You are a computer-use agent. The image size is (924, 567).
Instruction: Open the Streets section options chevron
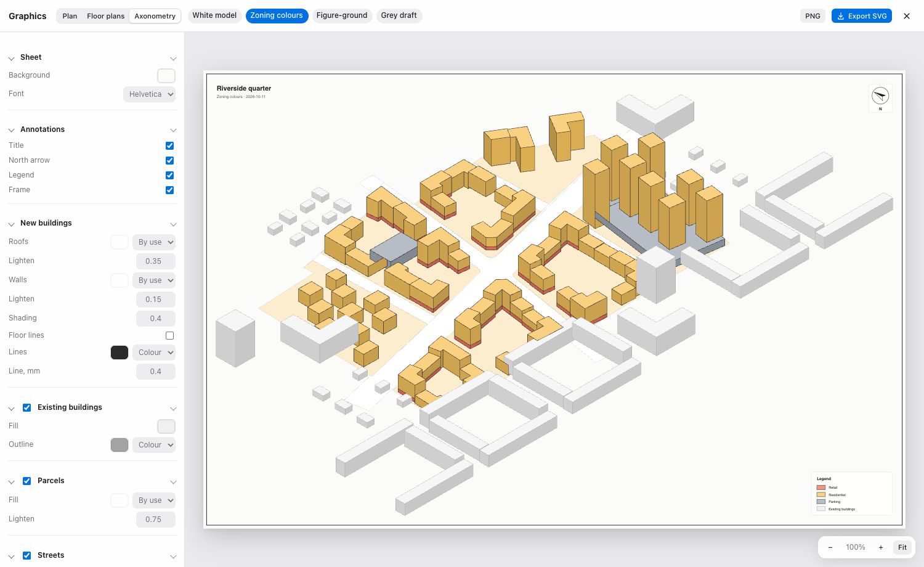pos(173,556)
